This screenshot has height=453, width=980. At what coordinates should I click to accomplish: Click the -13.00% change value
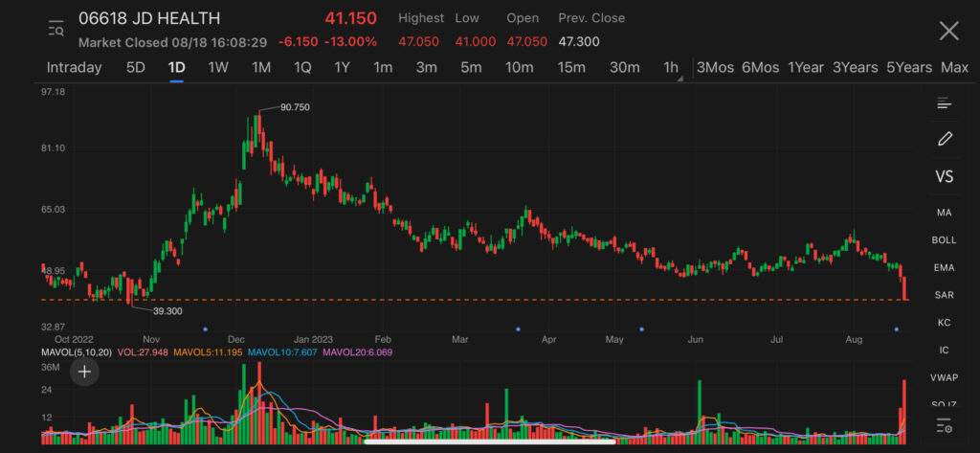tap(350, 42)
